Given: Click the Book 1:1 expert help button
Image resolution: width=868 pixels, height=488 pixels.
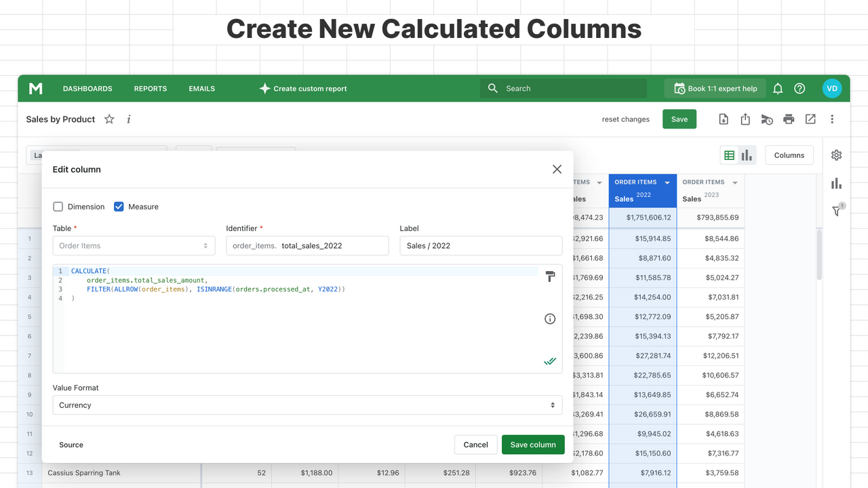Looking at the screenshot, I should tap(715, 88).
